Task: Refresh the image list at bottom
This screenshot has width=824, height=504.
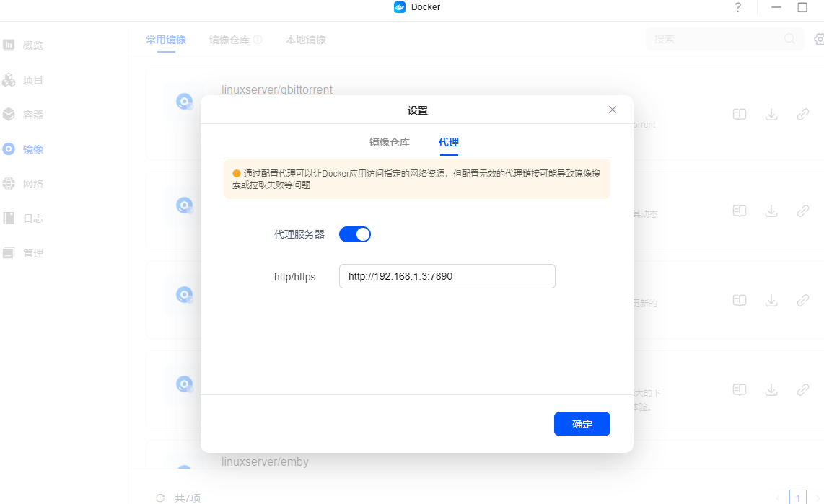Action: (160, 498)
